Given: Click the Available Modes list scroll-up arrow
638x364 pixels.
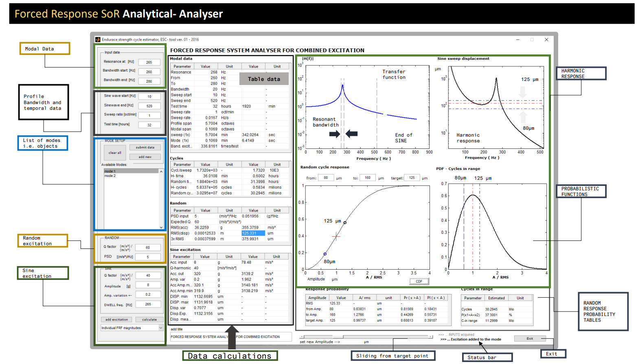Looking at the screenshot, I should click(161, 172).
